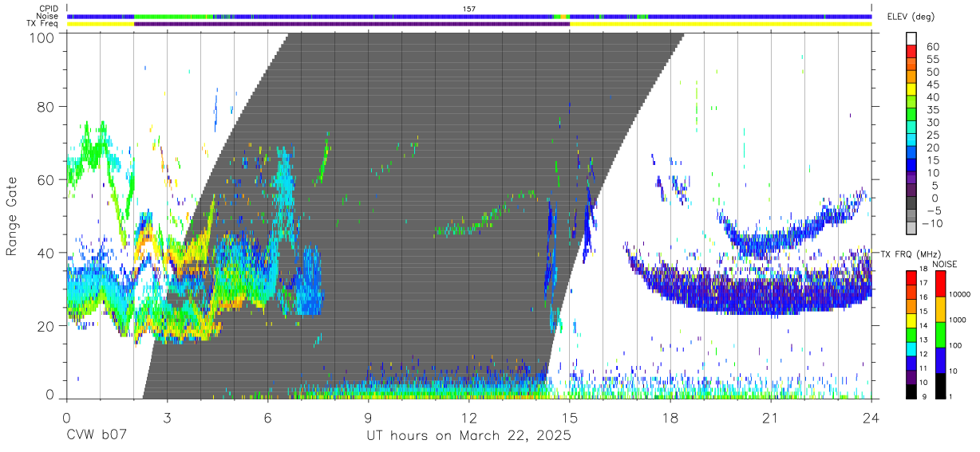980x452 pixels.
Task: Pick the blue swatch in NOISE colorbar
Action: (939, 360)
